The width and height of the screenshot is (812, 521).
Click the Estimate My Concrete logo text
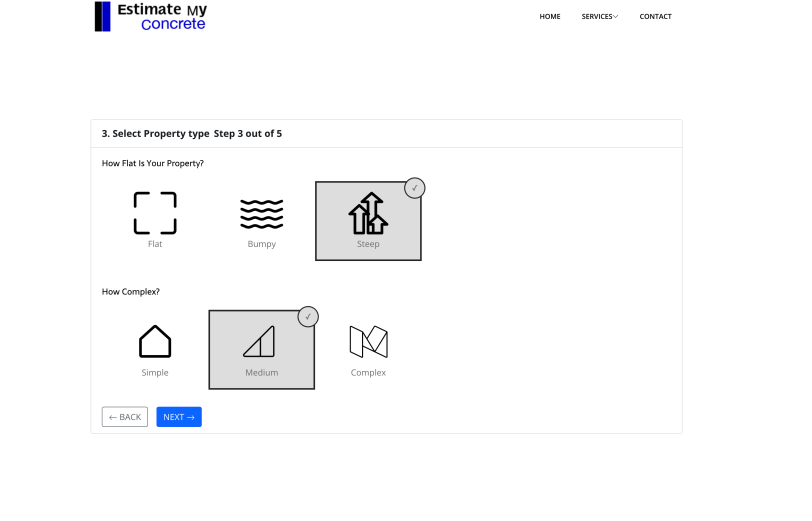[162, 16]
